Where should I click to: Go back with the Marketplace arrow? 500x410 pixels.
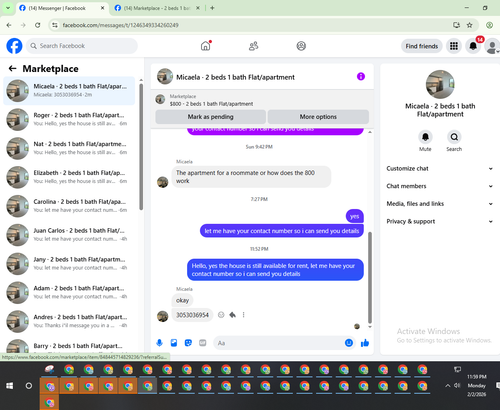click(x=12, y=68)
